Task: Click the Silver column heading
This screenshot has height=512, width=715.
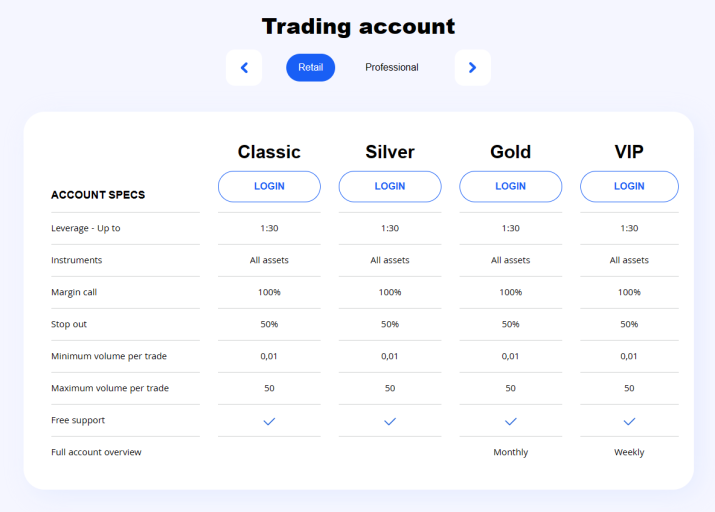Action: (x=390, y=152)
